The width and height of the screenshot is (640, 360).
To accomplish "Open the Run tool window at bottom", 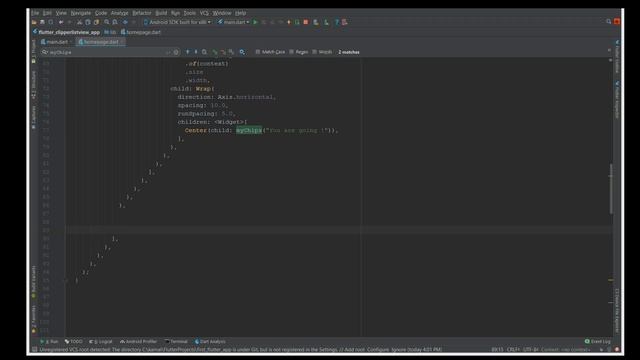I will (x=50, y=341).
